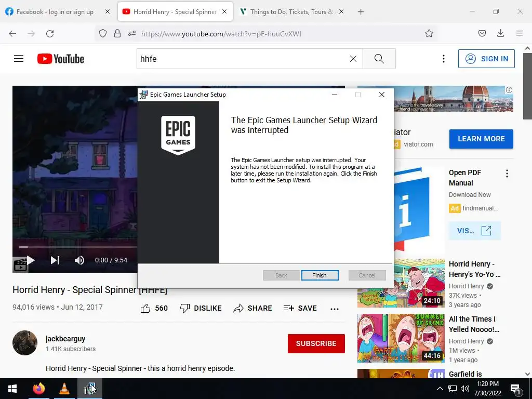Open the Firefox downloads panel

point(500,33)
